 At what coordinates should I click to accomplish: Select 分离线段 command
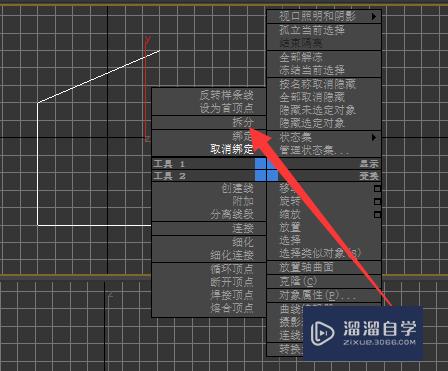pos(232,215)
